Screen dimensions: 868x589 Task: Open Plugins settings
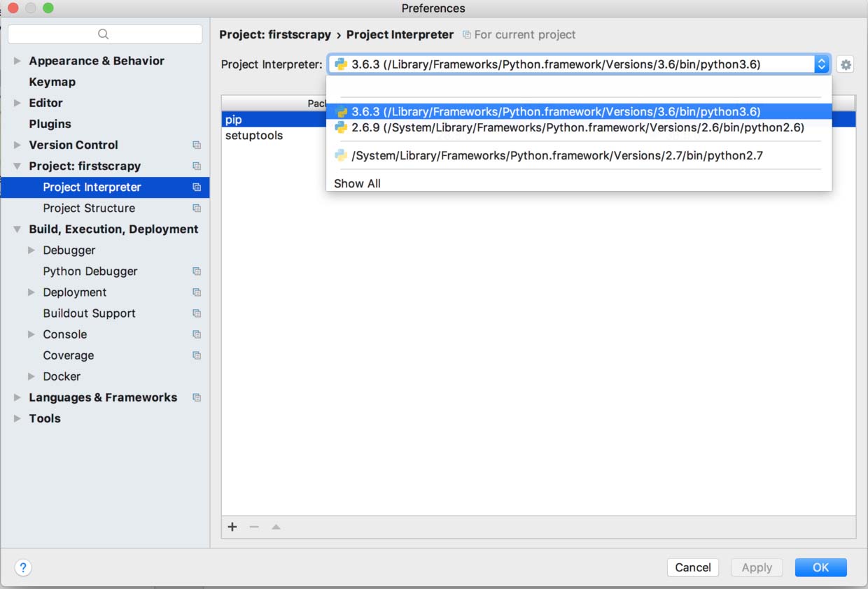click(x=50, y=124)
